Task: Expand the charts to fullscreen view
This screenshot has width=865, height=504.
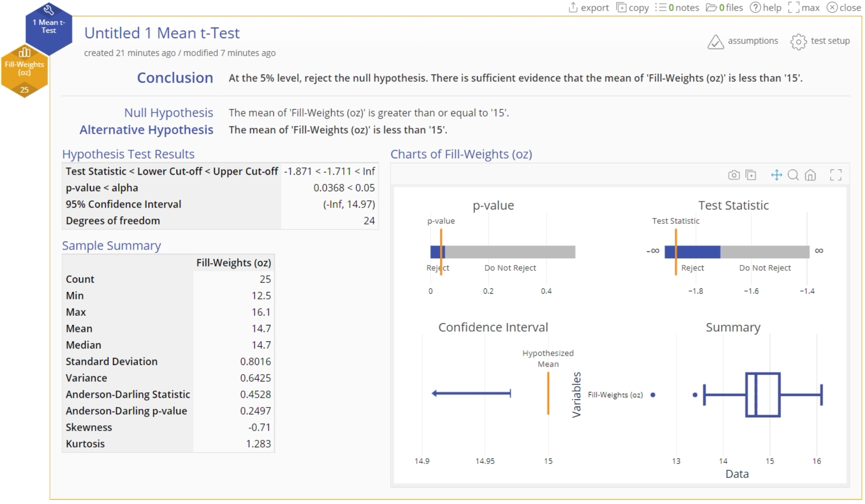Action: click(x=836, y=175)
